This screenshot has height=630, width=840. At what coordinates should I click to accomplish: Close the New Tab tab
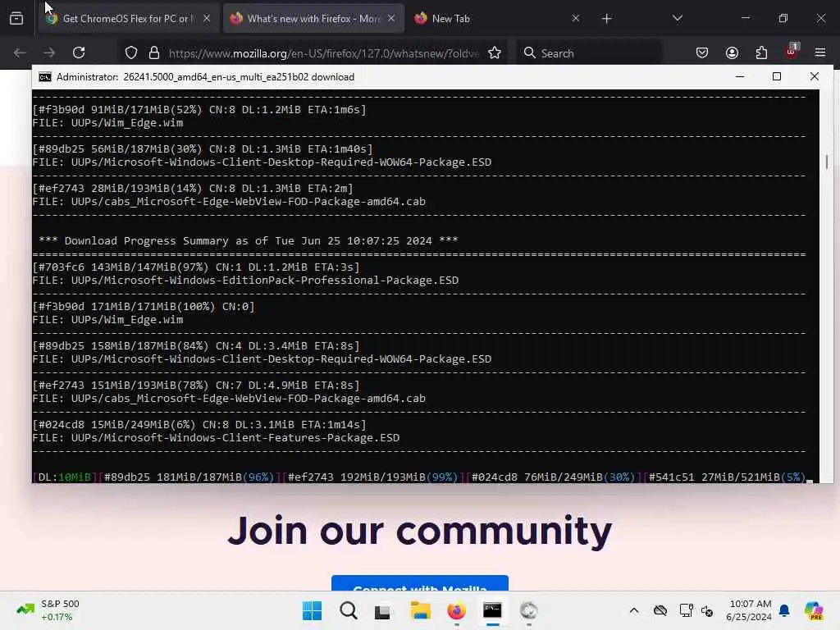[x=576, y=19]
